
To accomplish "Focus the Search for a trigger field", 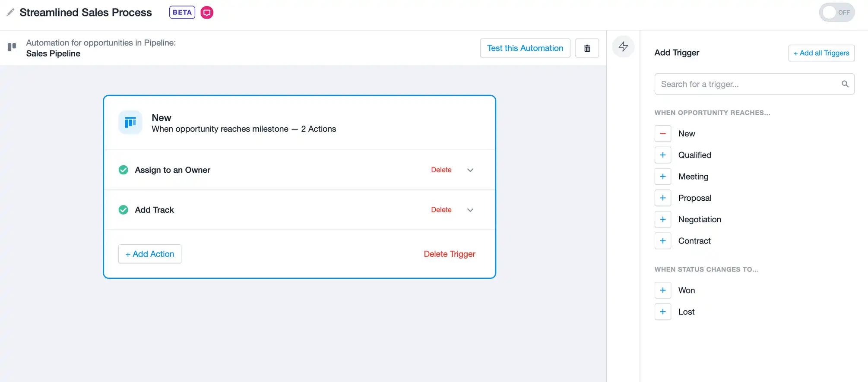I will pos(754,84).
